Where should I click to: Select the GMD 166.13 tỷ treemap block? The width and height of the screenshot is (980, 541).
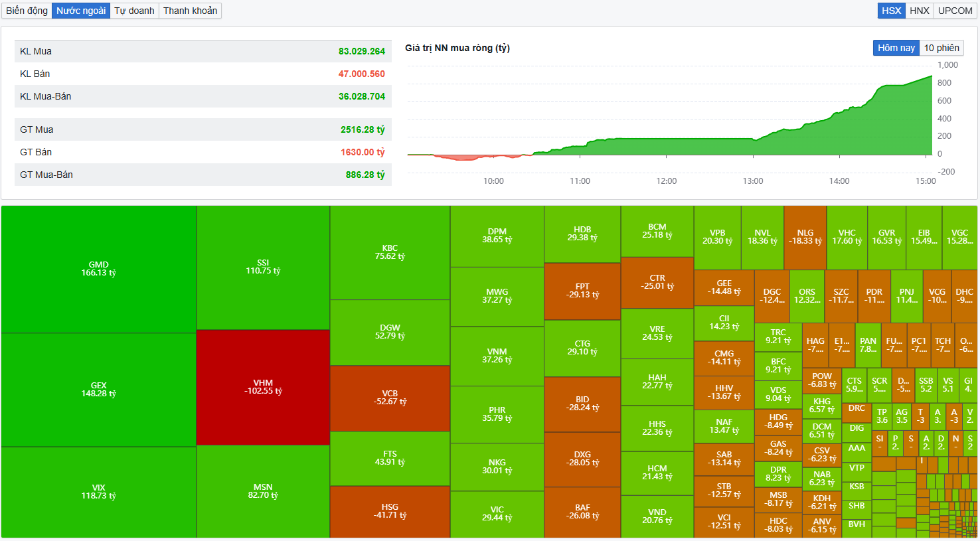coord(99,269)
